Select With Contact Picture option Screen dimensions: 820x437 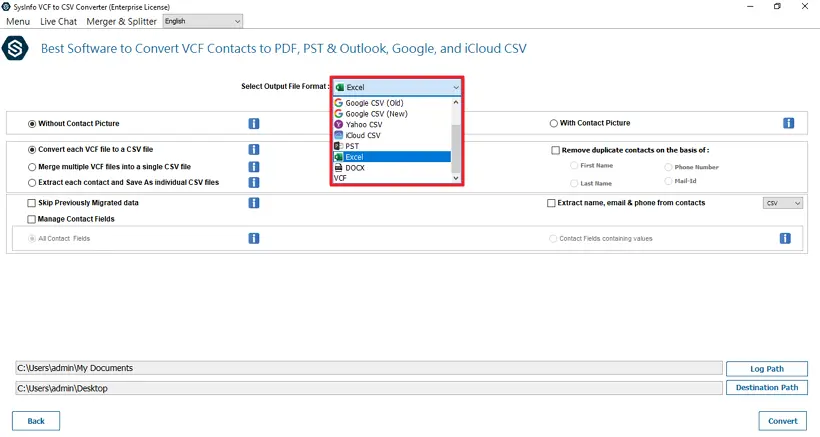pyautogui.click(x=553, y=123)
